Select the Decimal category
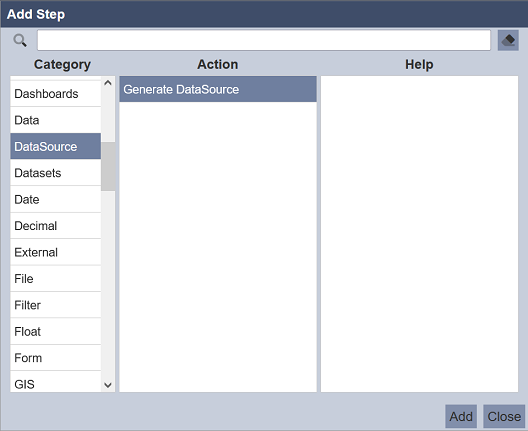Image resolution: width=528 pixels, height=431 pixels. tap(56, 226)
